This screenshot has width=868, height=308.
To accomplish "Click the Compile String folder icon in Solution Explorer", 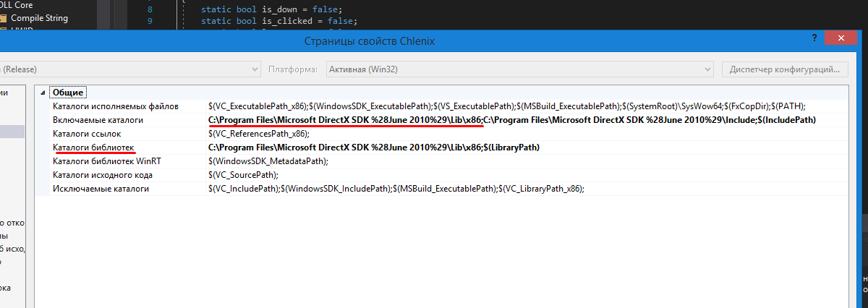I will (x=3, y=18).
